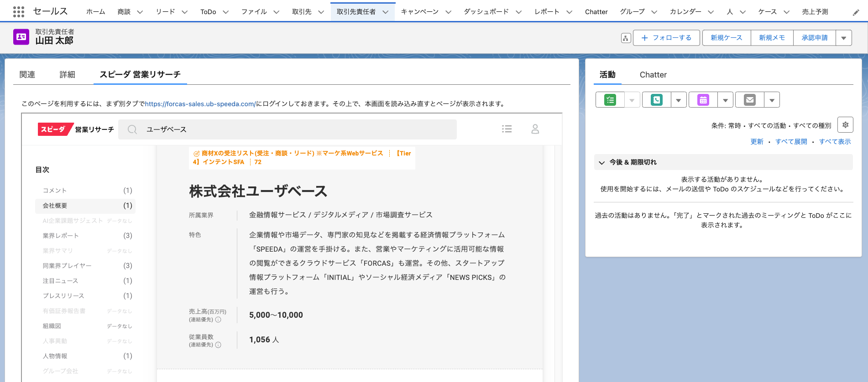Open dropdown next to log a call
This screenshot has width=868, height=382.
tap(679, 100)
